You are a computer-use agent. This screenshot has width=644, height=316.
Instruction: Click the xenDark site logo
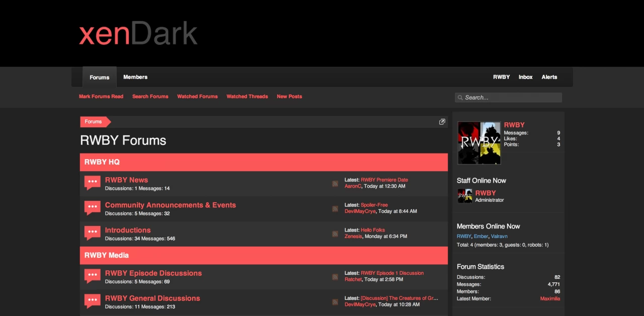pyautogui.click(x=138, y=33)
